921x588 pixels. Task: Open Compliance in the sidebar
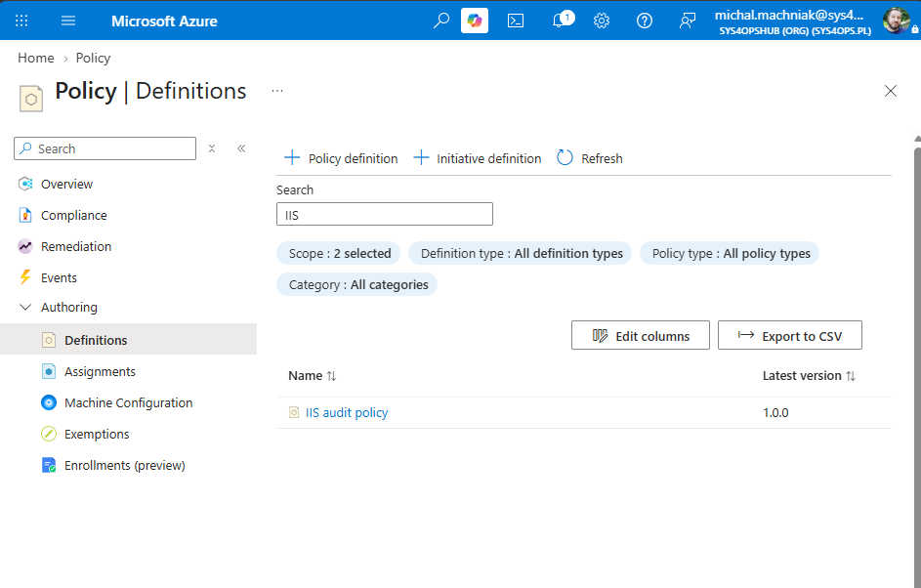[x=74, y=216]
